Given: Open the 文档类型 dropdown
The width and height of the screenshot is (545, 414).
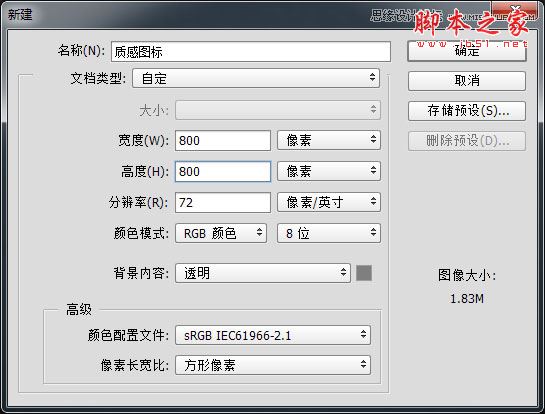Looking at the screenshot, I should coord(256,78).
